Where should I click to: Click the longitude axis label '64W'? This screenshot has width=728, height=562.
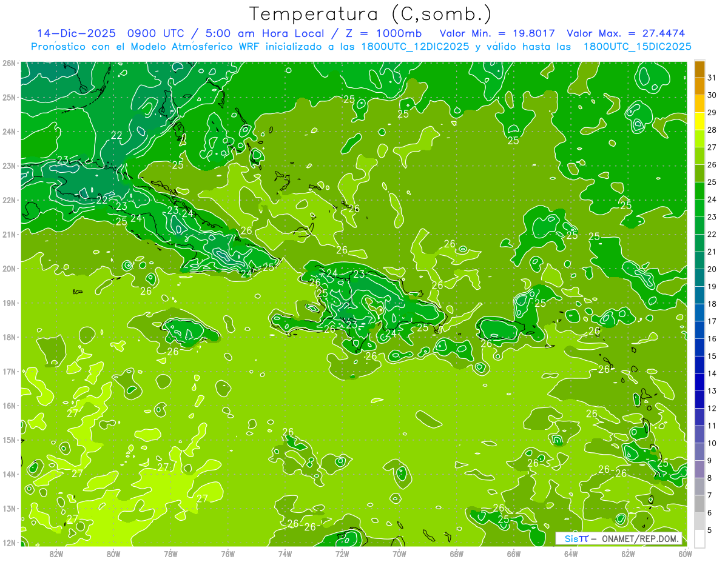[x=571, y=553]
